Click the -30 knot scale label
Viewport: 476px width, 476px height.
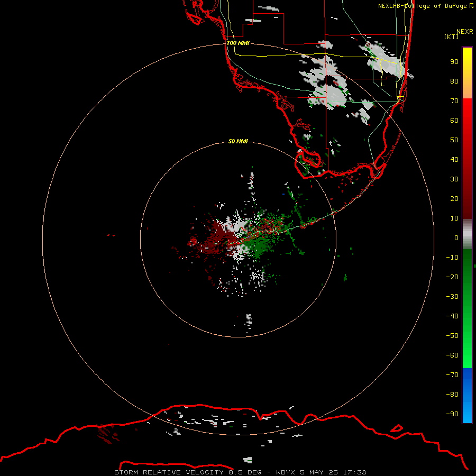click(452, 297)
